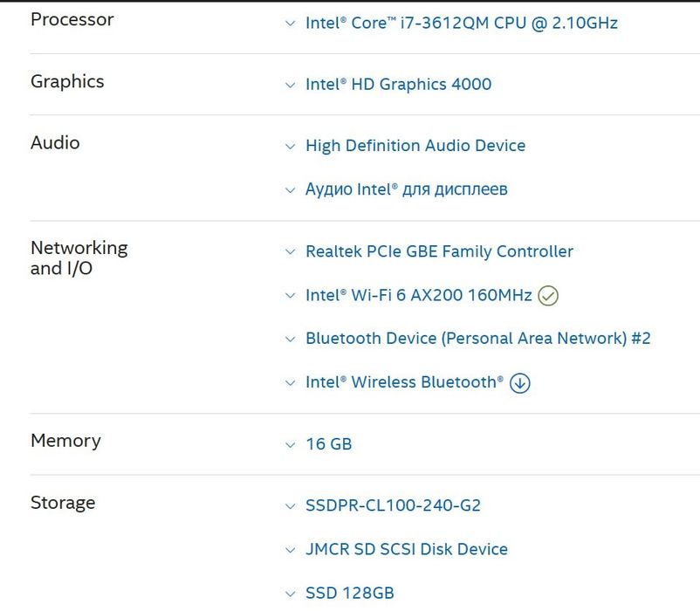Expand High Definition Audio Device chevron

[x=290, y=147]
